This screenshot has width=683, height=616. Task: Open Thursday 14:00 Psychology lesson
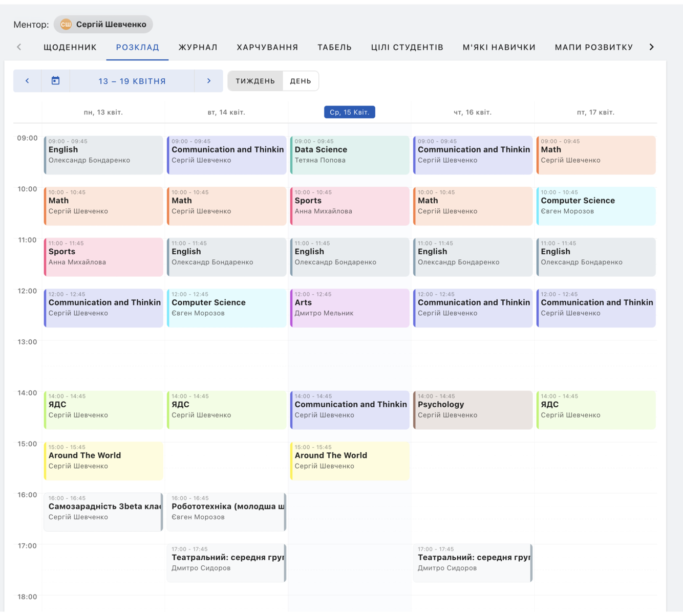pos(473,410)
